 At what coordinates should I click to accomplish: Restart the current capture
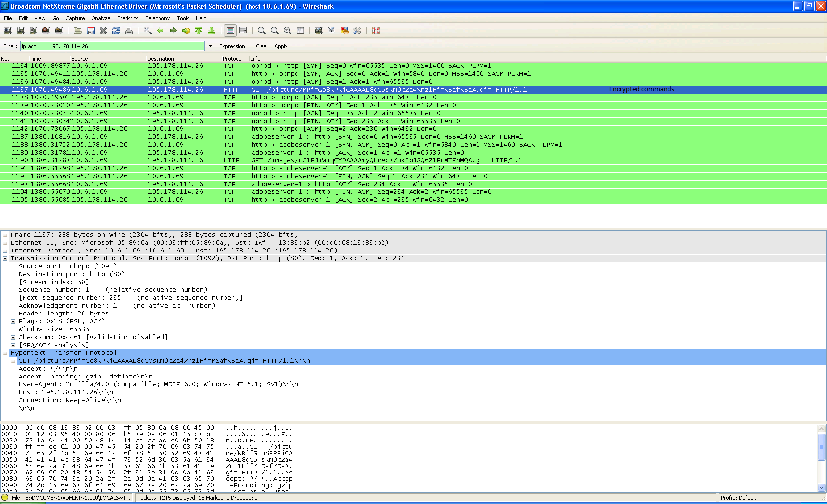pos(59,31)
